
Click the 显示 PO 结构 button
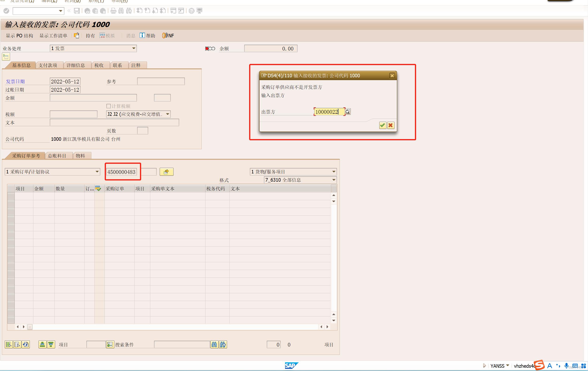coord(19,36)
